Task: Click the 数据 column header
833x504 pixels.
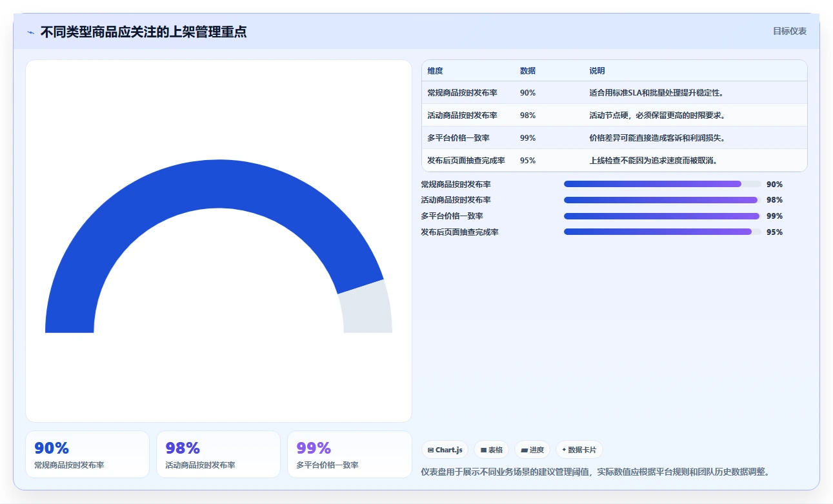Action: tap(528, 71)
